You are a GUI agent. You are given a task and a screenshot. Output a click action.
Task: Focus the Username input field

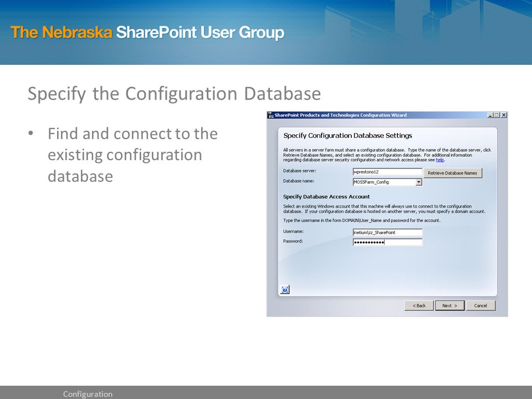coord(387,232)
